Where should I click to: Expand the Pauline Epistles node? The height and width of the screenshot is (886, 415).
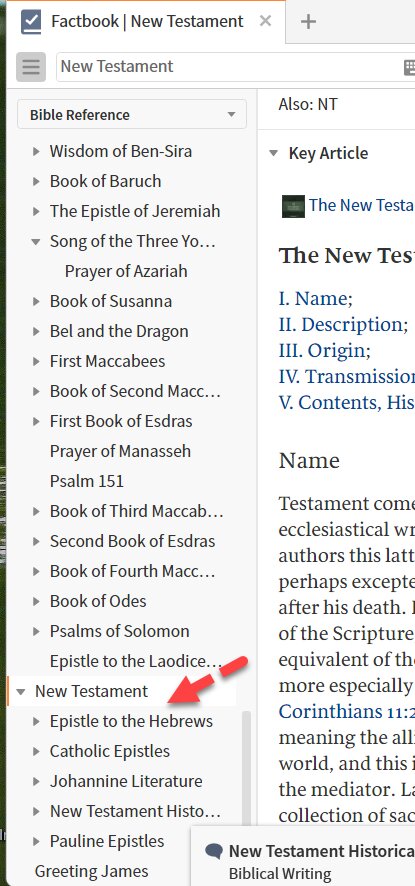click(x=36, y=841)
